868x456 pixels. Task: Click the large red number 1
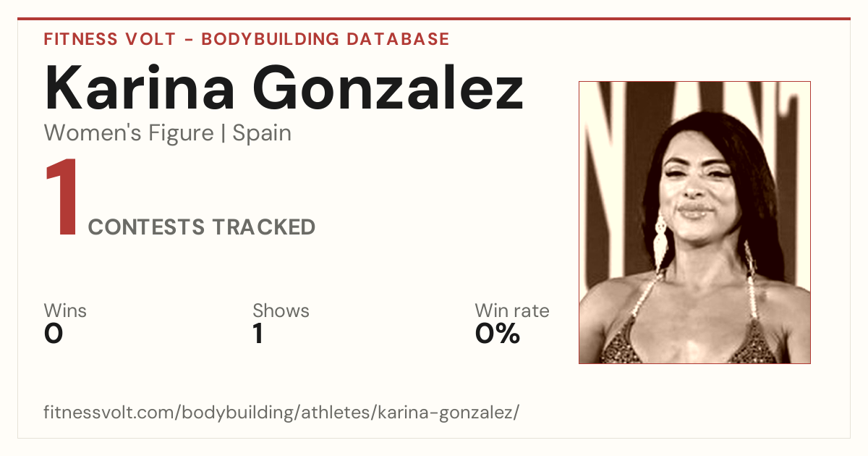(62, 199)
